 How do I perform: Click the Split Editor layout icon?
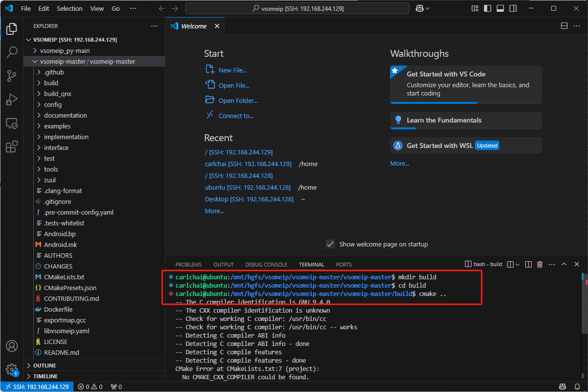564,26
